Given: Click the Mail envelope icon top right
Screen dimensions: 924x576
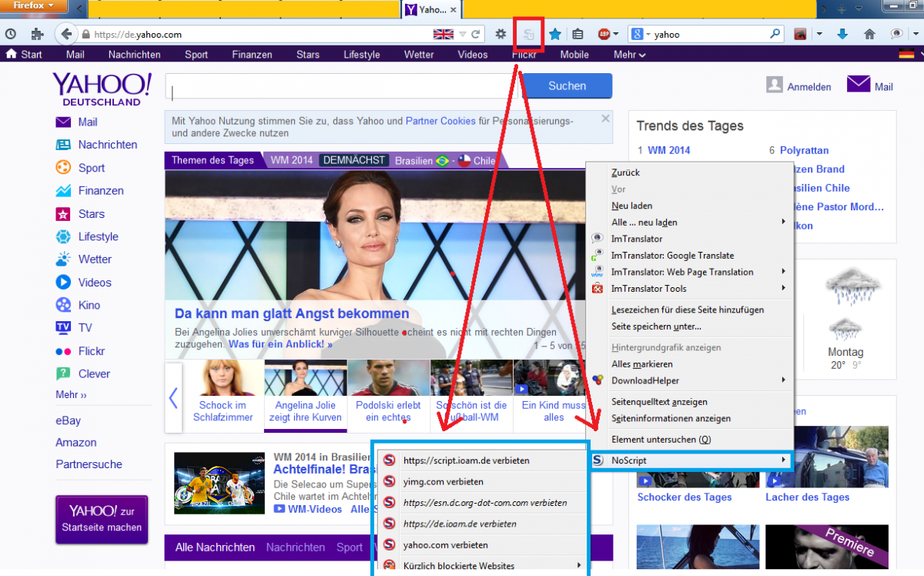Looking at the screenshot, I should [x=858, y=85].
